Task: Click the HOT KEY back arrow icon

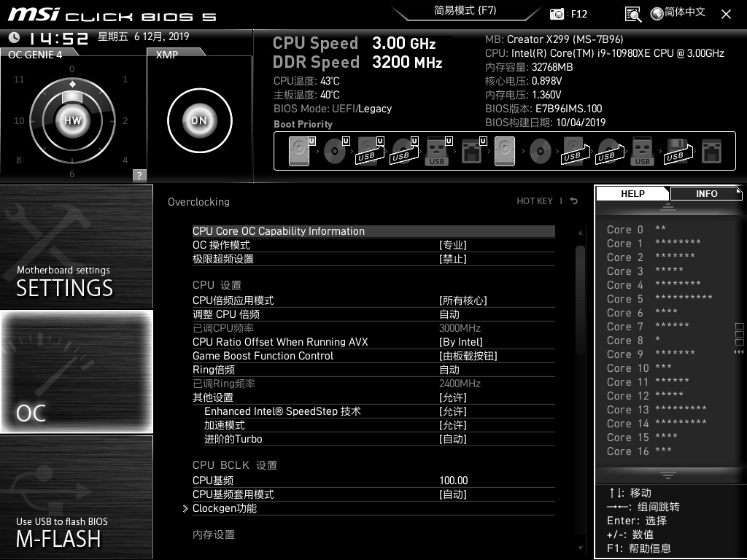Action: [574, 201]
